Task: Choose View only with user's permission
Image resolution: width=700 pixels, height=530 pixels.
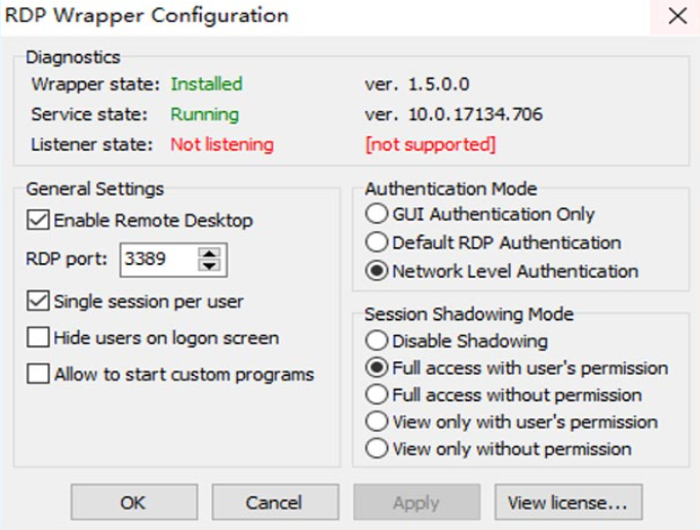Action: click(377, 422)
